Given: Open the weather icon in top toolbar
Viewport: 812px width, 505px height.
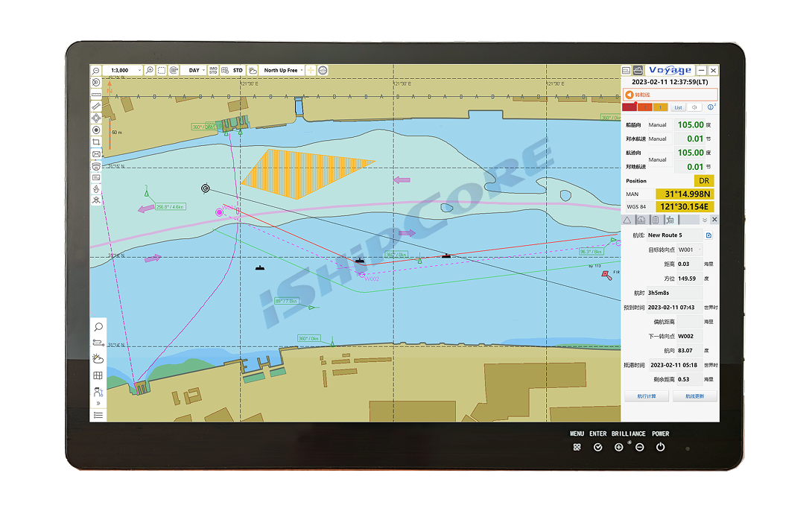Looking at the screenshot, I should pyautogui.click(x=253, y=70).
